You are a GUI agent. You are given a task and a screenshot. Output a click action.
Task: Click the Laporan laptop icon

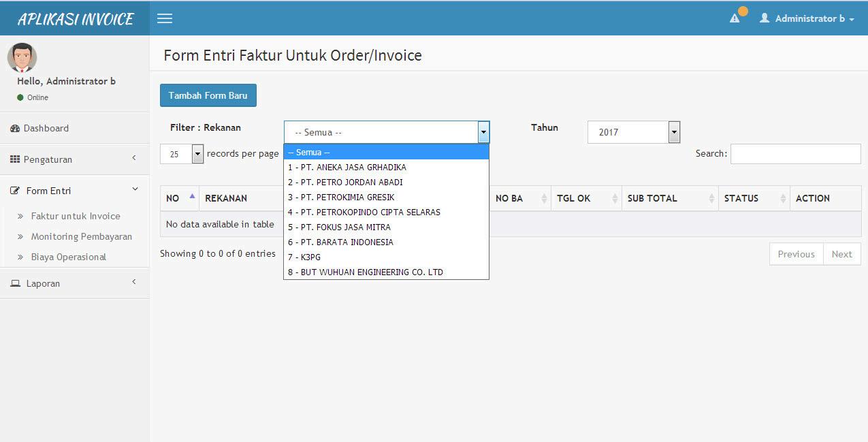(x=15, y=283)
